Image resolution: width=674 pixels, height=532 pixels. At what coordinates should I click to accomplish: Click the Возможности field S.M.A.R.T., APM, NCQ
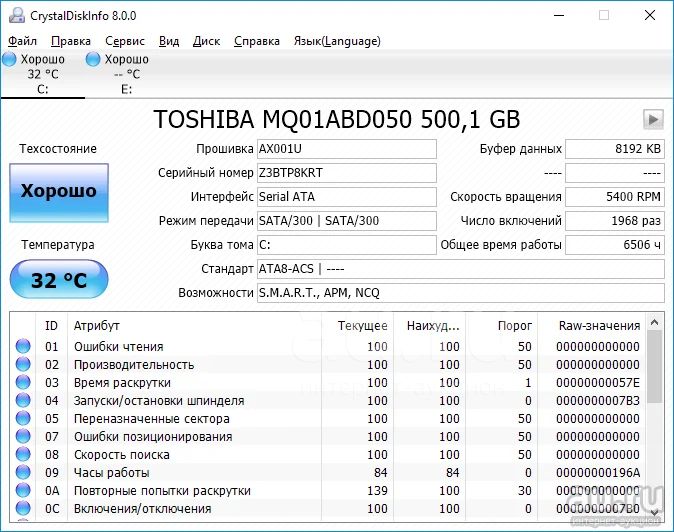tap(461, 293)
